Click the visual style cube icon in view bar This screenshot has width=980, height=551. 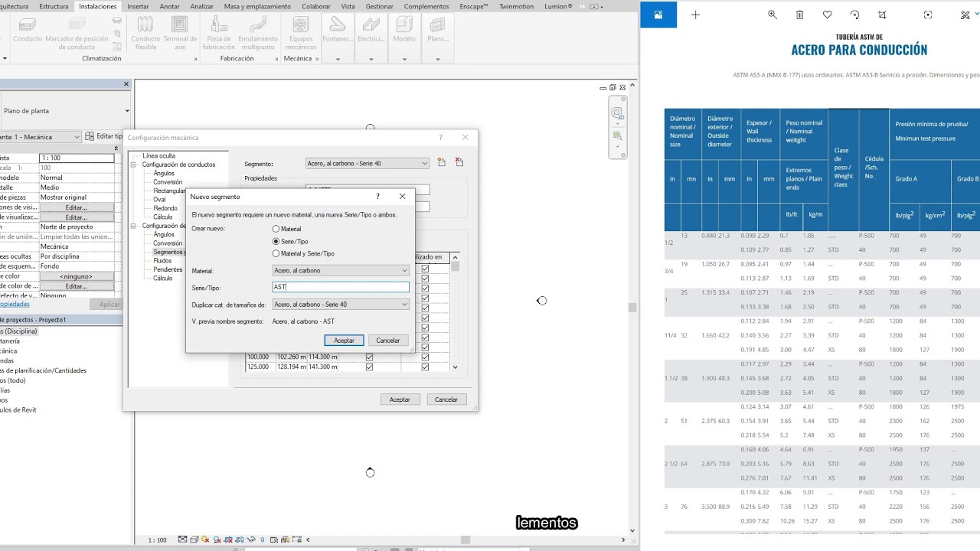pos(193,540)
